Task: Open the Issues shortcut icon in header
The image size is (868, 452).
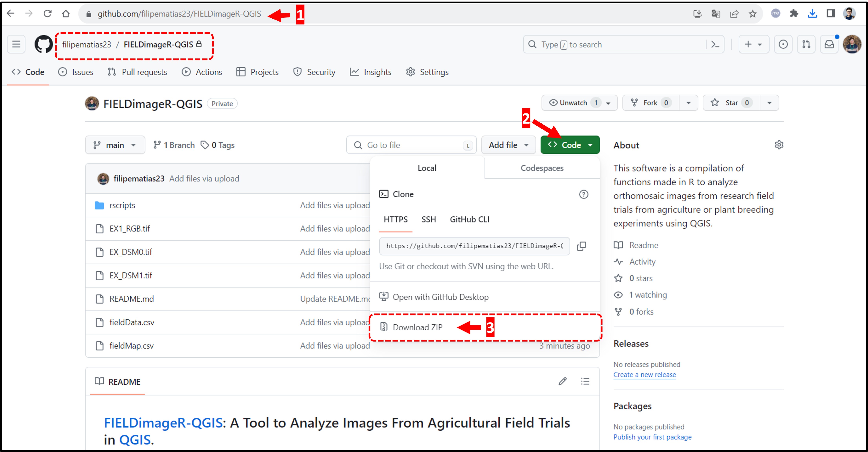Action: pyautogui.click(x=783, y=44)
